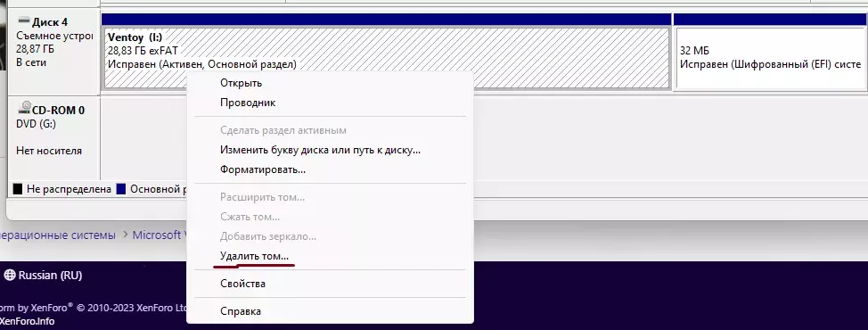This screenshot has height=330, width=868.
Task: Click the "Нет носителя" status text
Action: [49, 151]
